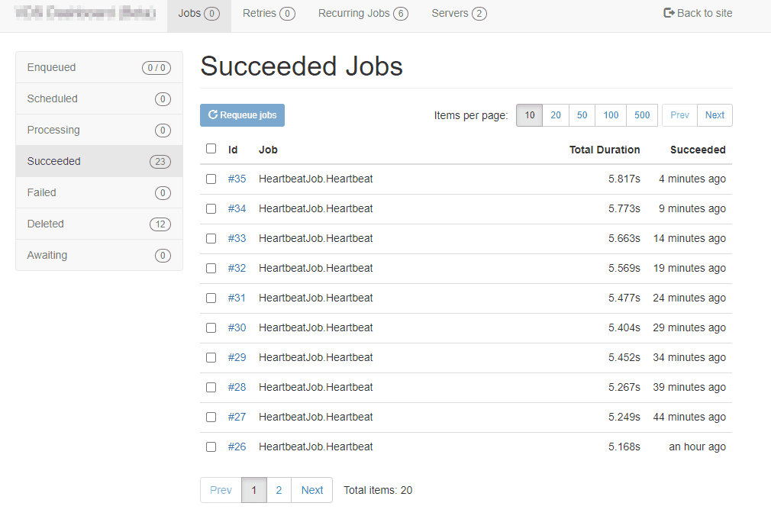Click Next button beside items per page
The image size is (771, 532).
[x=715, y=115]
